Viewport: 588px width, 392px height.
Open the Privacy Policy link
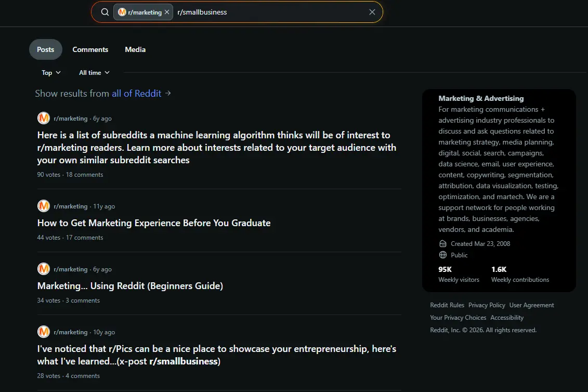pyautogui.click(x=487, y=305)
